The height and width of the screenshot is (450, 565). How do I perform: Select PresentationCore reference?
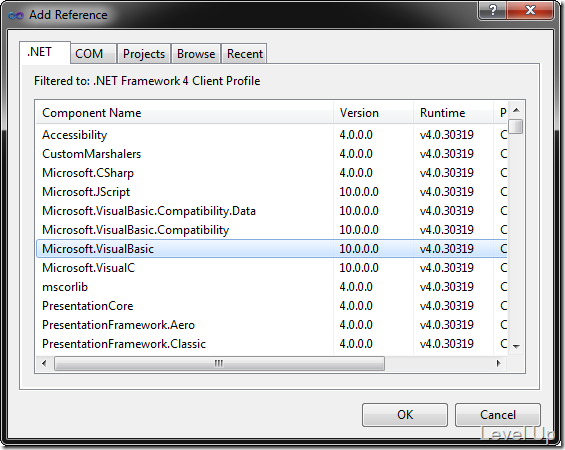[x=271, y=306]
